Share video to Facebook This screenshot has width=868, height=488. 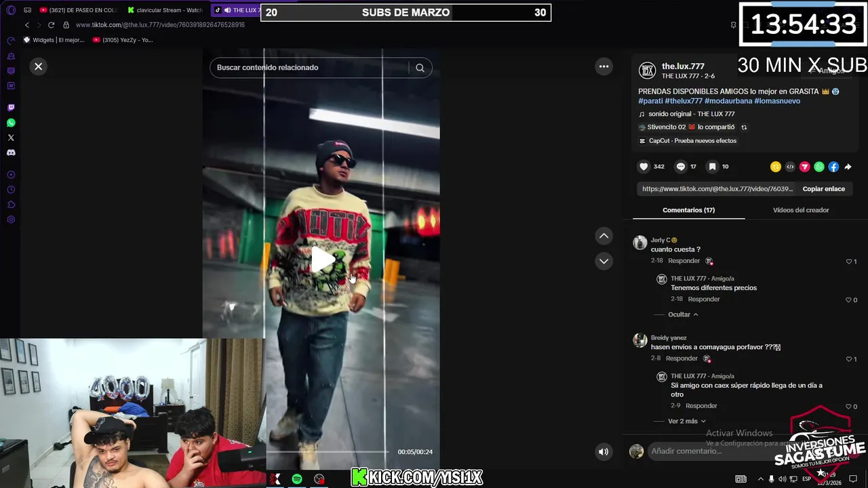click(833, 167)
